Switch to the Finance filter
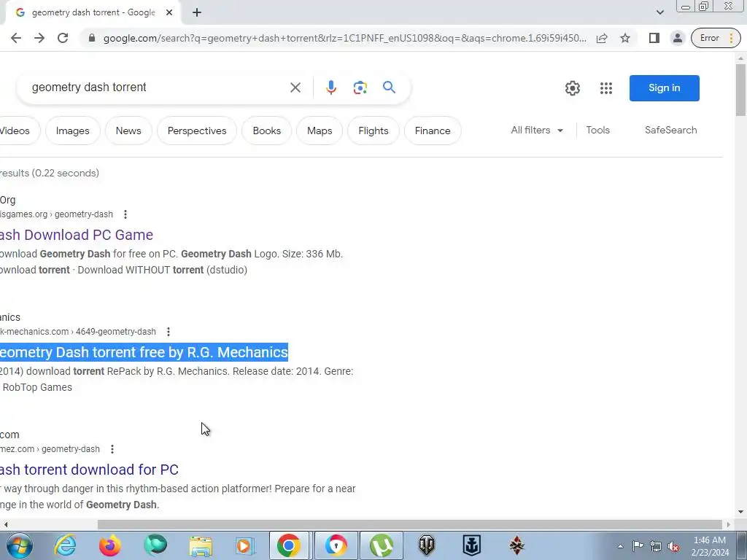 point(433,131)
